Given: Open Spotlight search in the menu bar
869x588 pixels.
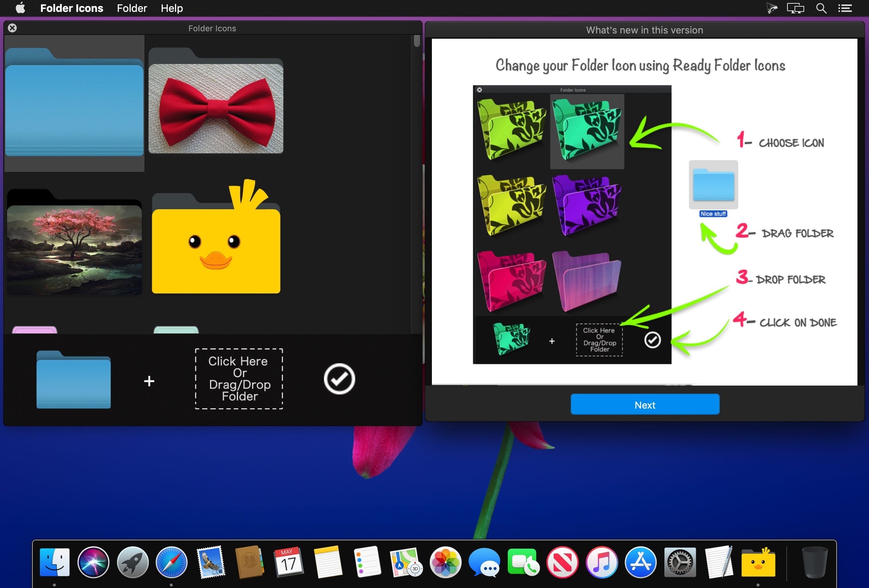Looking at the screenshot, I should pos(821,8).
